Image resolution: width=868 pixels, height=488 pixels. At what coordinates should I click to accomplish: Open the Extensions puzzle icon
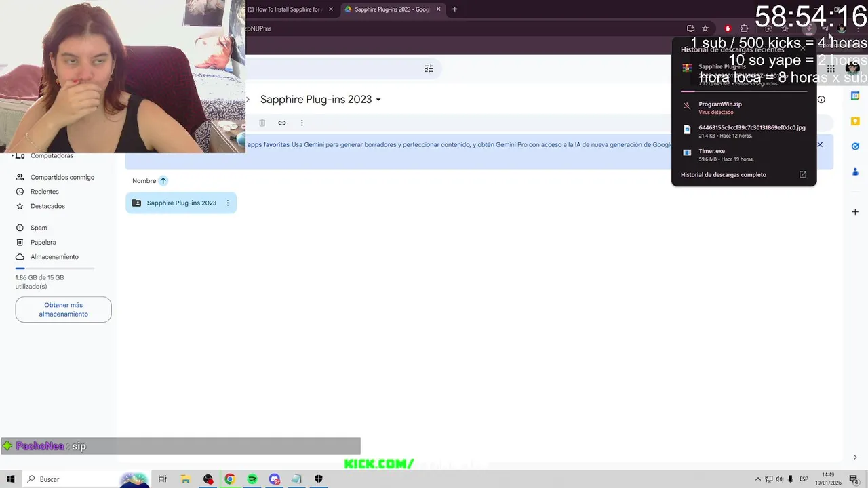[x=744, y=28]
